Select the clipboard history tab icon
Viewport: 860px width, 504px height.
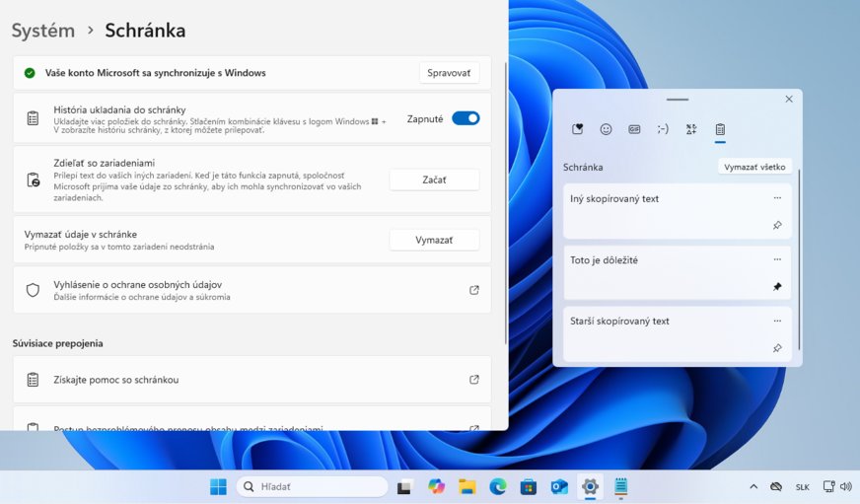720,129
